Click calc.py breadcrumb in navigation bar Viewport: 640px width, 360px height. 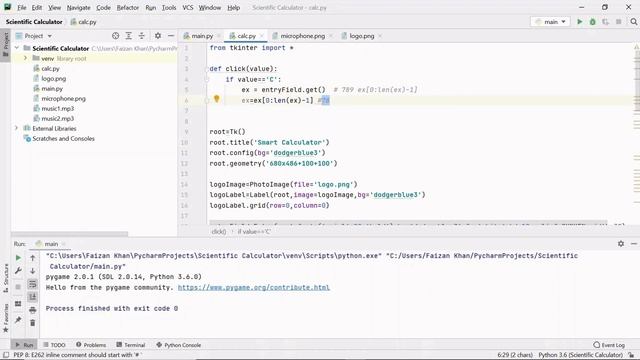(x=84, y=22)
